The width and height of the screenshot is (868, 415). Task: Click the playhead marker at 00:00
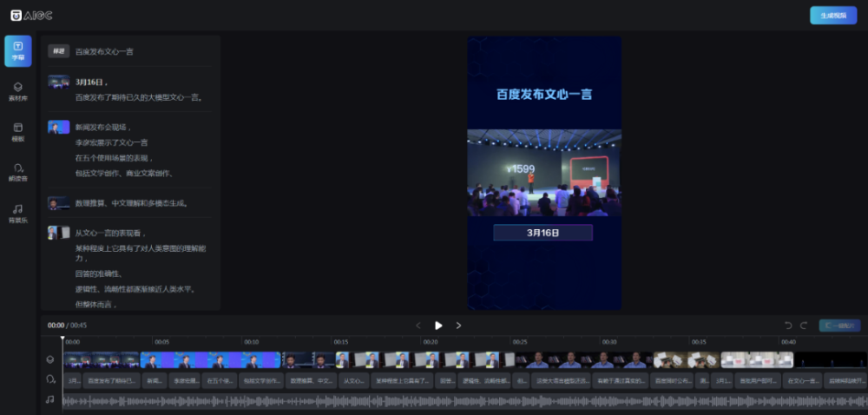(x=62, y=338)
